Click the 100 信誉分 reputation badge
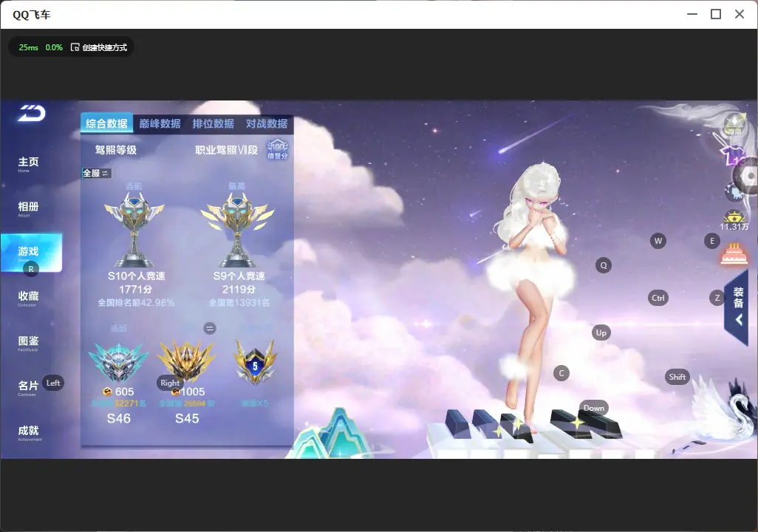Viewport: 758px width, 532px height. coord(278,150)
